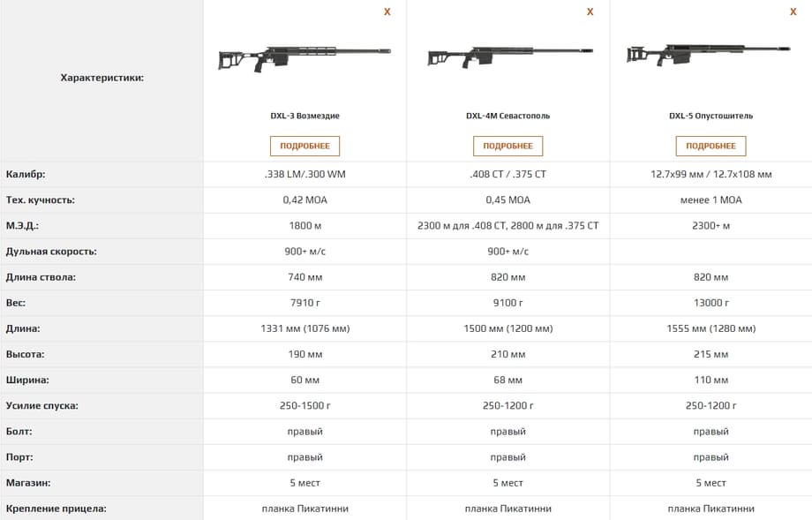Image resolution: width=812 pixels, height=520 pixels.
Task: Select the DXL-5 Опустошитель rifle image
Action: tap(710, 54)
